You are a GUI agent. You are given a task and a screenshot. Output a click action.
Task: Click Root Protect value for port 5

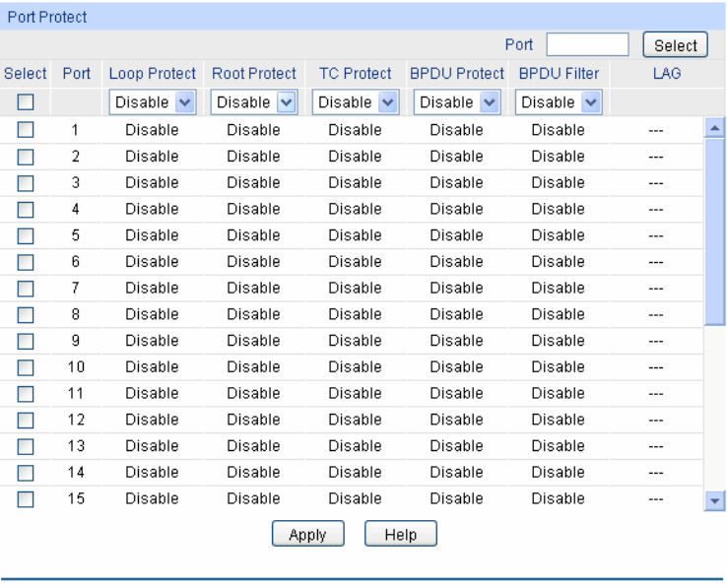point(253,235)
